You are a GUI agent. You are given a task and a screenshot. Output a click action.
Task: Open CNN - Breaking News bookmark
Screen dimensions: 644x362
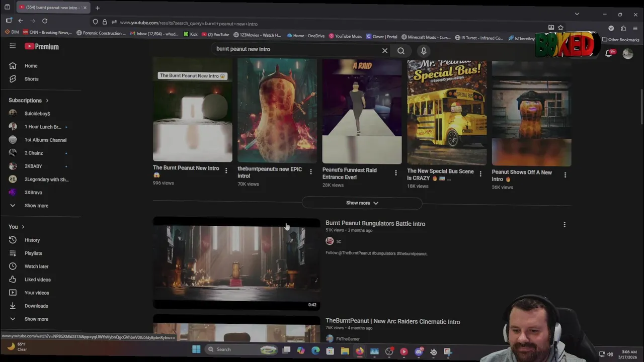pyautogui.click(x=47, y=33)
